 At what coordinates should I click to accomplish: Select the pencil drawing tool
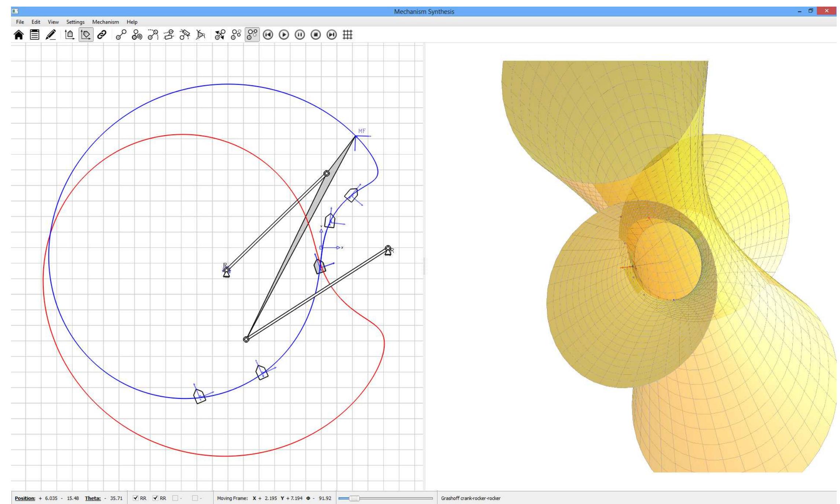point(50,35)
